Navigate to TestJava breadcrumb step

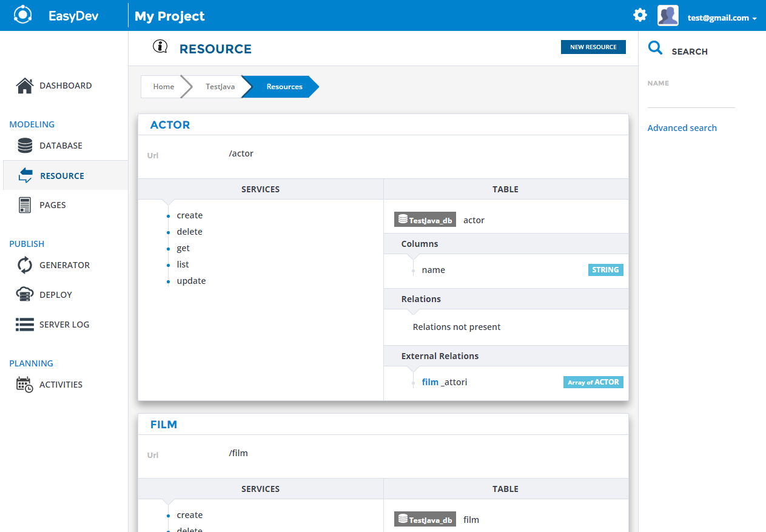(x=220, y=87)
